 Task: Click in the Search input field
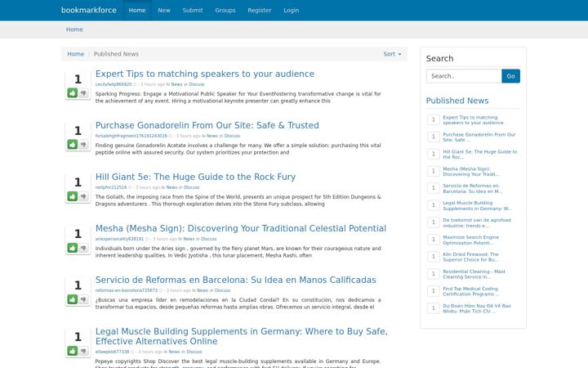click(464, 76)
